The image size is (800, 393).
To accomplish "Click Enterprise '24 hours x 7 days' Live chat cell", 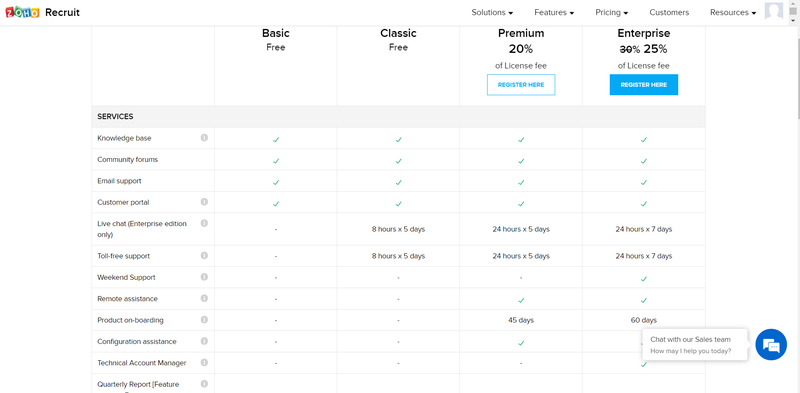I will (x=643, y=229).
